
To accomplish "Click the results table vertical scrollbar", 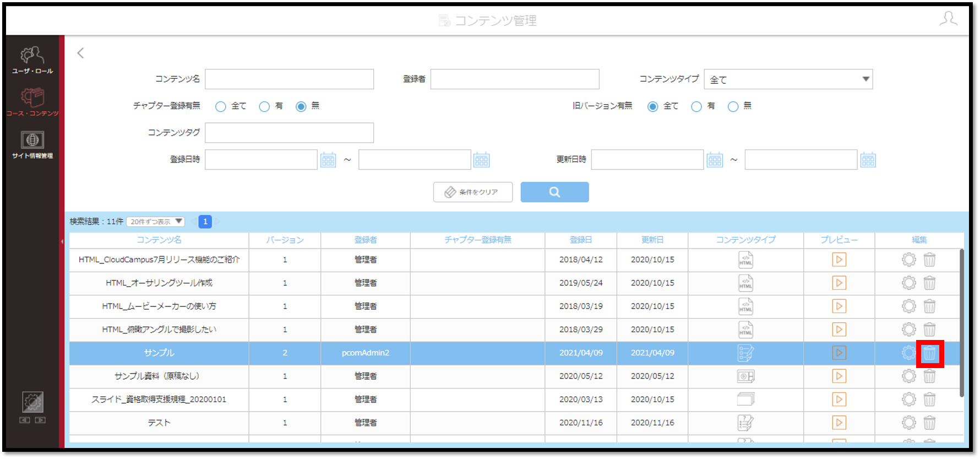I will coord(962,323).
